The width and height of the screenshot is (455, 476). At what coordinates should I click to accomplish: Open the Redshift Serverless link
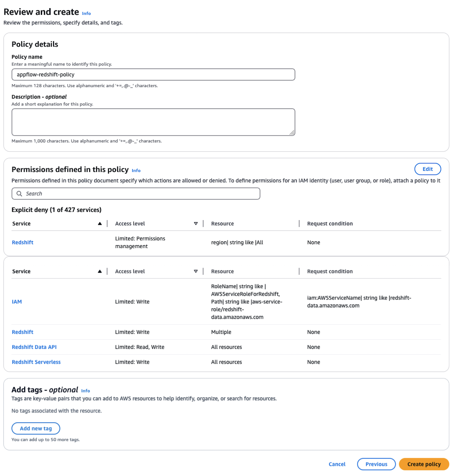36,362
